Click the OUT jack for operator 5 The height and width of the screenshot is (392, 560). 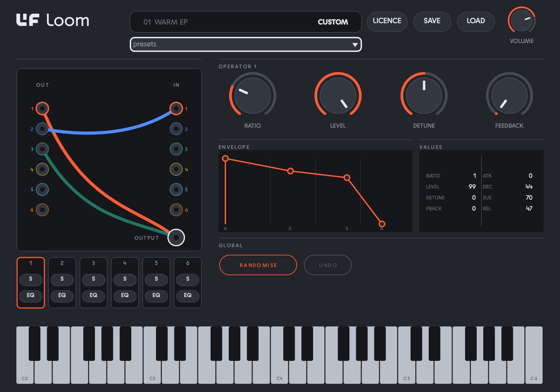coord(42,189)
